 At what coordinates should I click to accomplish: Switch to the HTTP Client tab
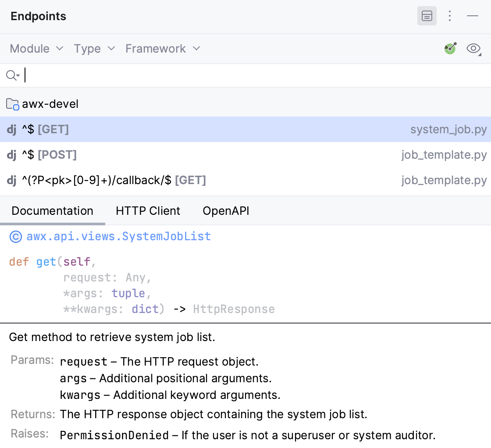(x=148, y=211)
